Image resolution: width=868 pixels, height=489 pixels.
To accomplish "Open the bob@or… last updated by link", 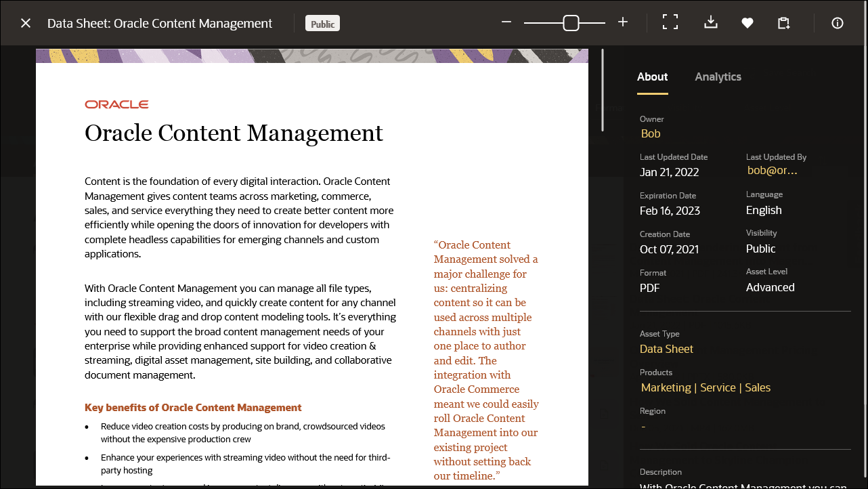I will 772,171.
